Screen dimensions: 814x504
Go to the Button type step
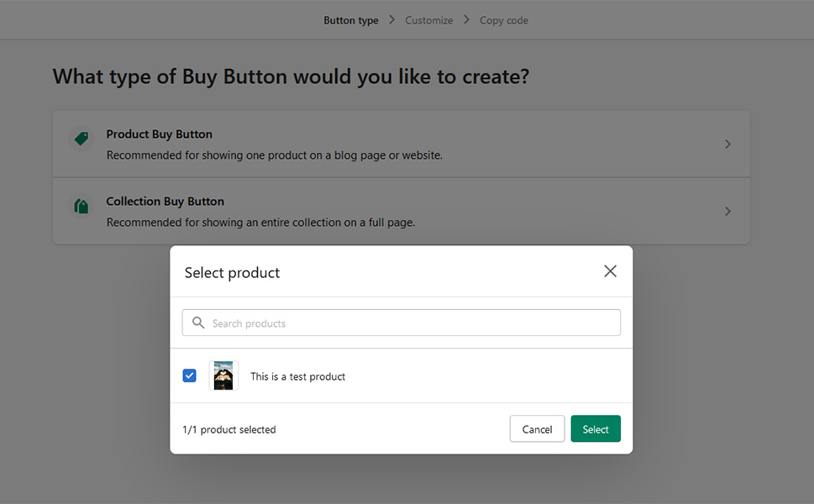[351, 20]
